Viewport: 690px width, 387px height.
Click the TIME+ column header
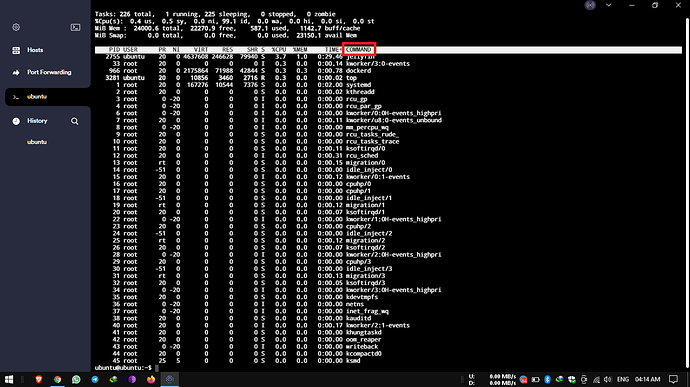click(333, 50)
